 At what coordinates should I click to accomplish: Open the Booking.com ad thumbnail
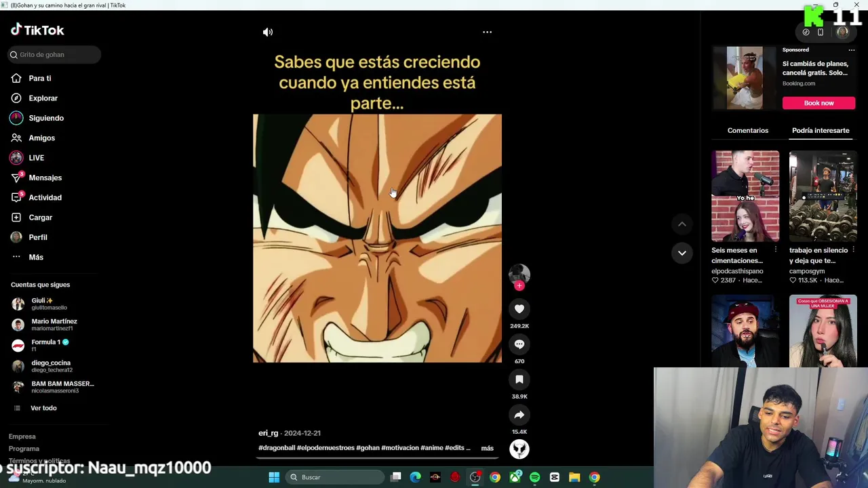745,78
